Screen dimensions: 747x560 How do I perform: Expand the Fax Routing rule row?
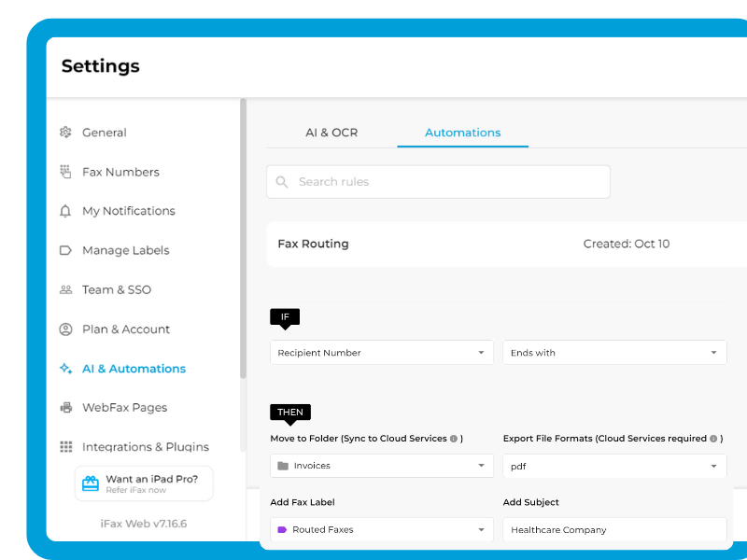[506, 244]
